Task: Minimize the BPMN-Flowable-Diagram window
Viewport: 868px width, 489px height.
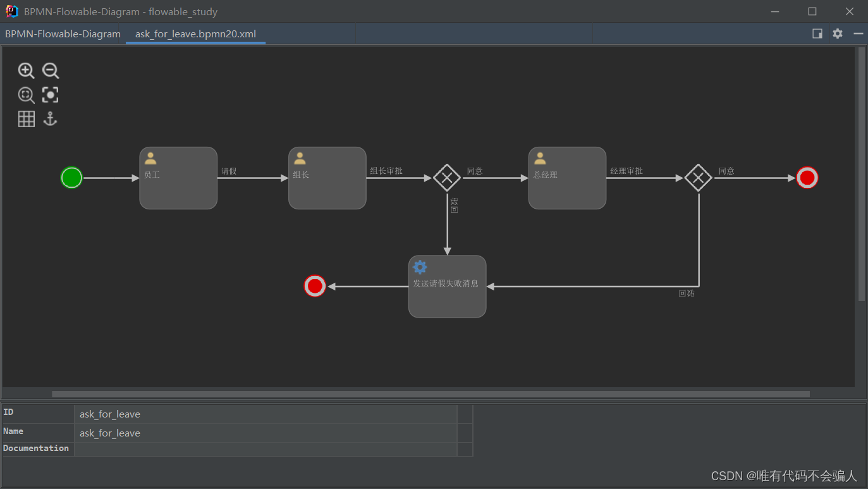Action: (x=775, y=11)
